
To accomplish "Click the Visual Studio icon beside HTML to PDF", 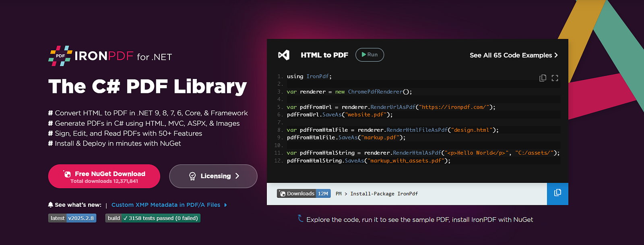I will (284, 55).
